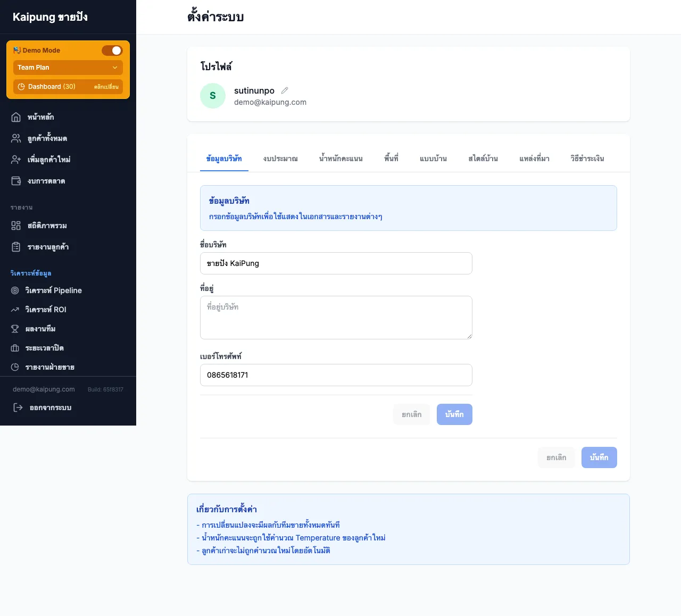
Task: Click the pencil icon beside sutinunpo
Action: (x=285, y=90)
